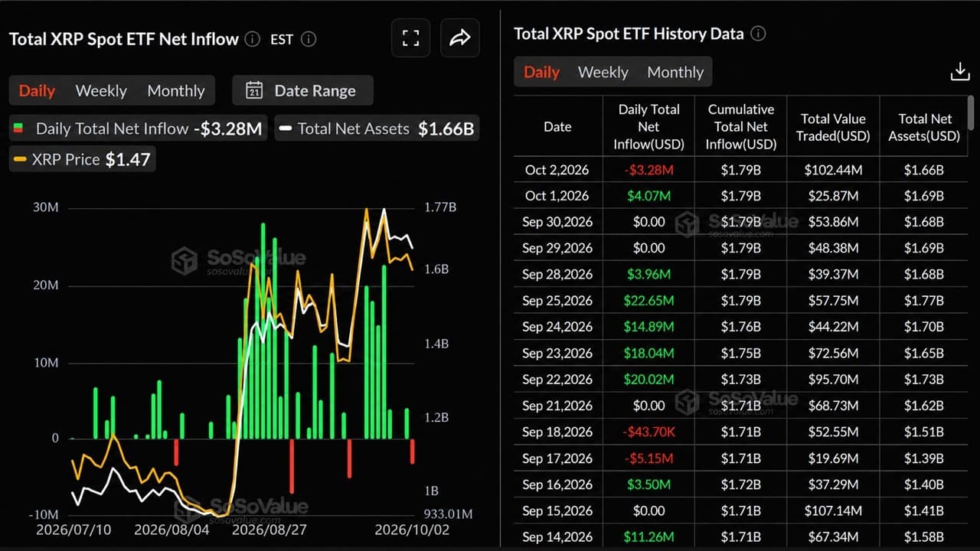The width and height of the screenshot is (980, 551).
Task: Click the Date column header
Action: coord(557,127)
